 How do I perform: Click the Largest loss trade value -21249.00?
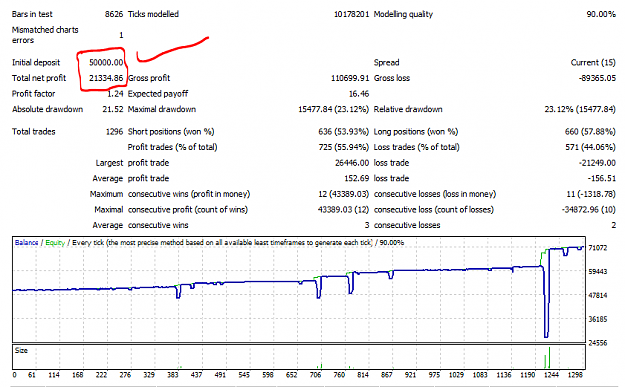(x=597, y=163)
